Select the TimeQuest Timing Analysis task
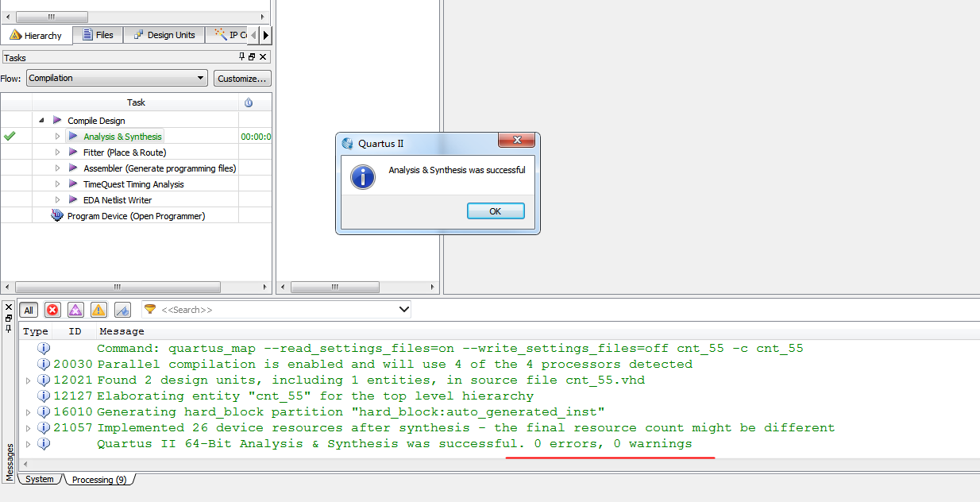This screenshot has height=502, width=980. (x=133, y=184)
